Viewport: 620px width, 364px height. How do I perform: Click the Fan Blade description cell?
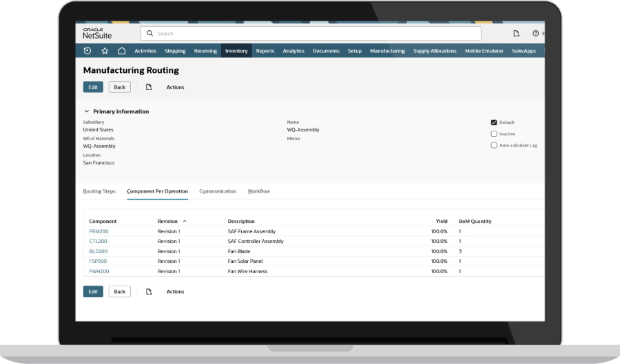[239, 251]
